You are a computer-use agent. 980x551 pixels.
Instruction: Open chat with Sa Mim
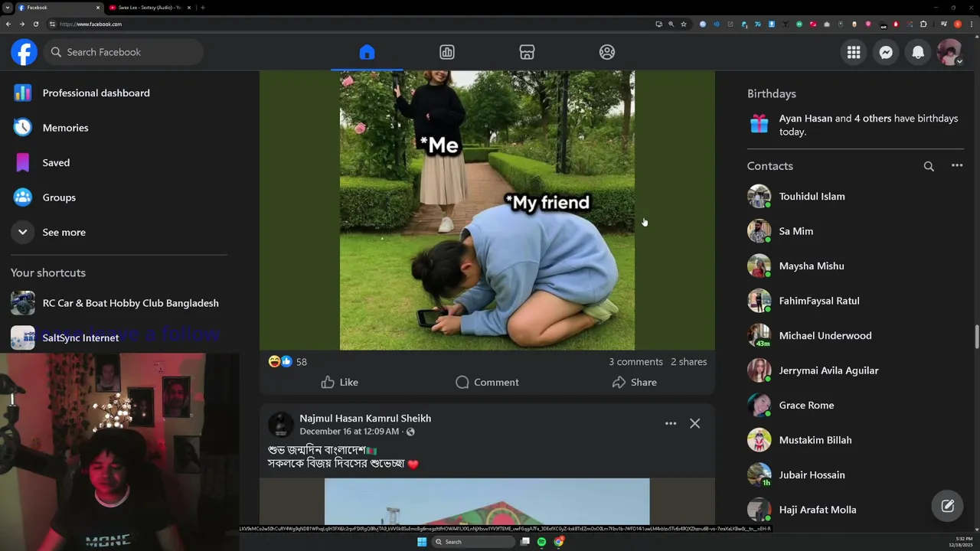pos(855,231)
